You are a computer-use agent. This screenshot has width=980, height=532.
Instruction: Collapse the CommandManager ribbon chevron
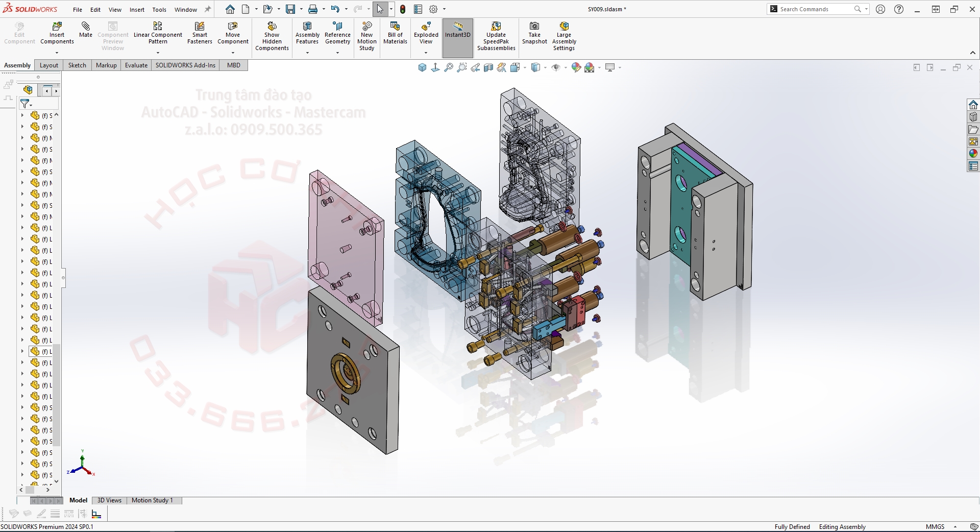click(x=973, y=53)
